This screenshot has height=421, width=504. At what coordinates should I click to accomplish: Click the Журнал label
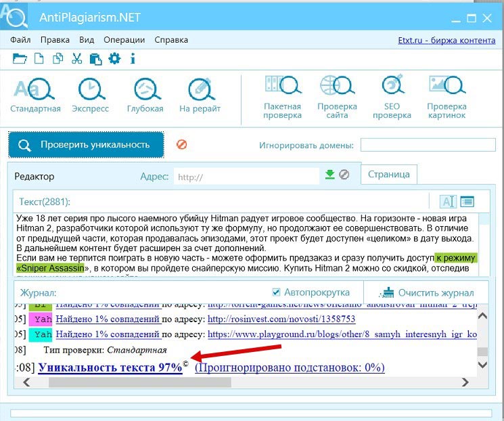(39, 292)
